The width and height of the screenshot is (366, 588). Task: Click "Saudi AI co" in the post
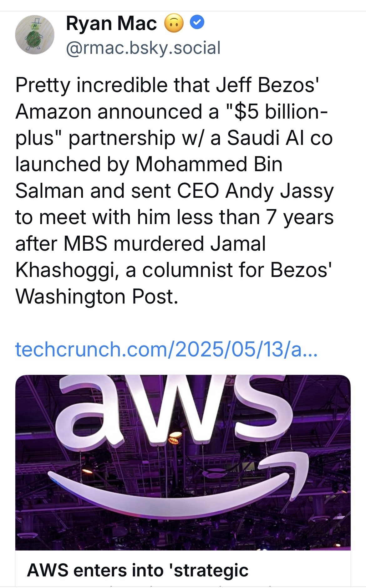point(280,138)
